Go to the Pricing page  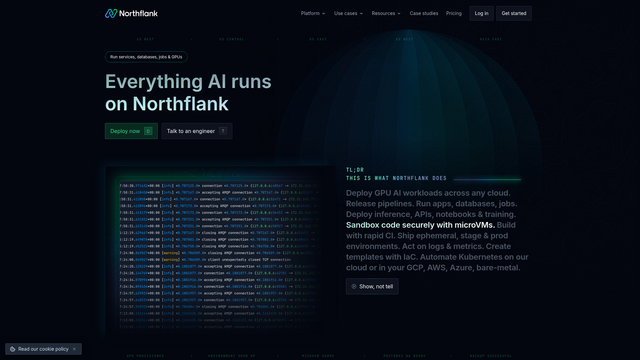[453, 13]
